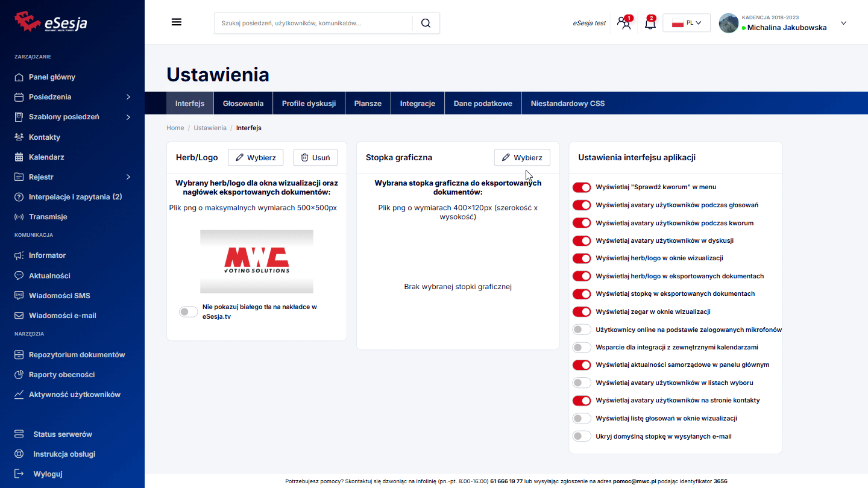Click the hamburger menu icon
This screenshot has height=488, width=868.
(176, 22)
